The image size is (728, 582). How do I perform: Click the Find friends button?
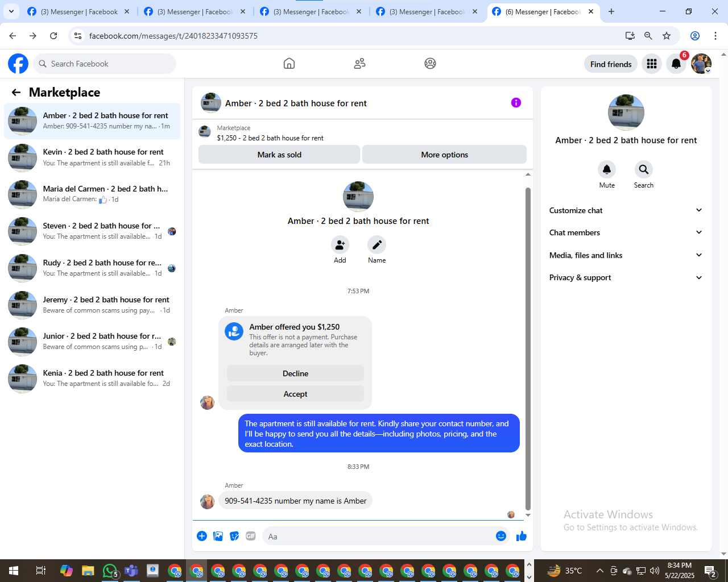[611, 64]
